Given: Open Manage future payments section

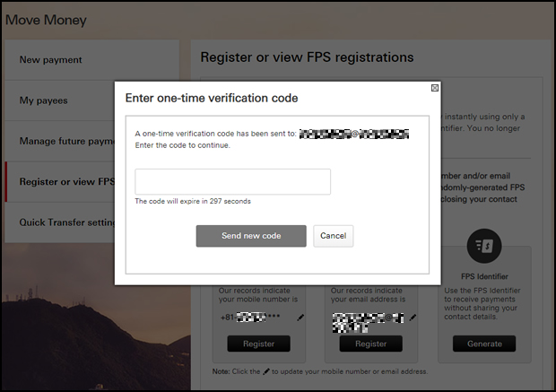Looking at the screenshot, I should [x=59, y=141].
